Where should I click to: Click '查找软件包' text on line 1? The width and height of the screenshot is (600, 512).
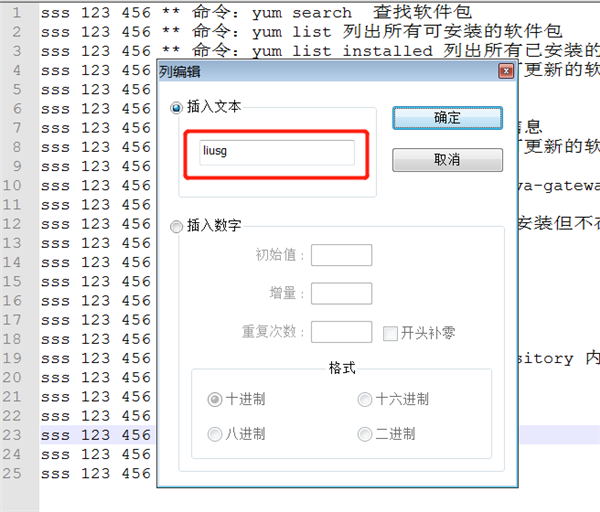click(x=422, y=12)
